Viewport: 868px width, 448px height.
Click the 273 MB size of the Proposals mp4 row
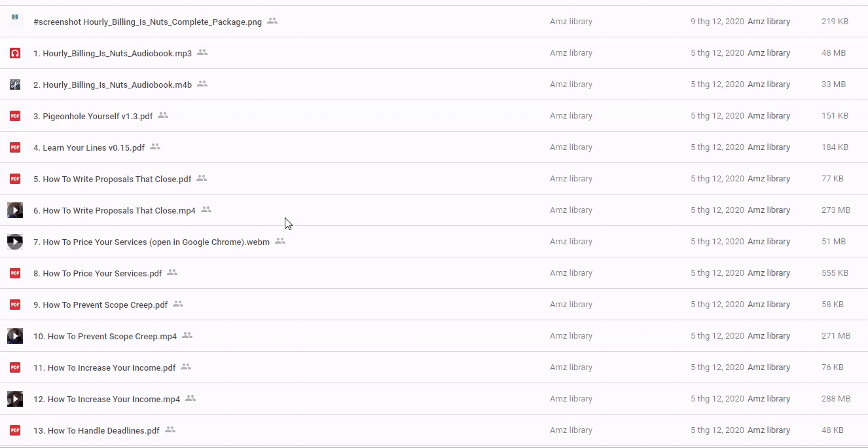point(835,210)
